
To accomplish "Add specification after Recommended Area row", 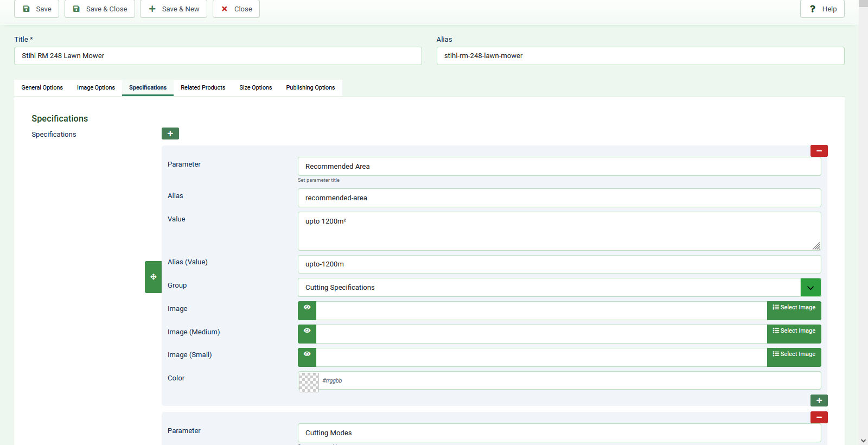I will 819,400.
